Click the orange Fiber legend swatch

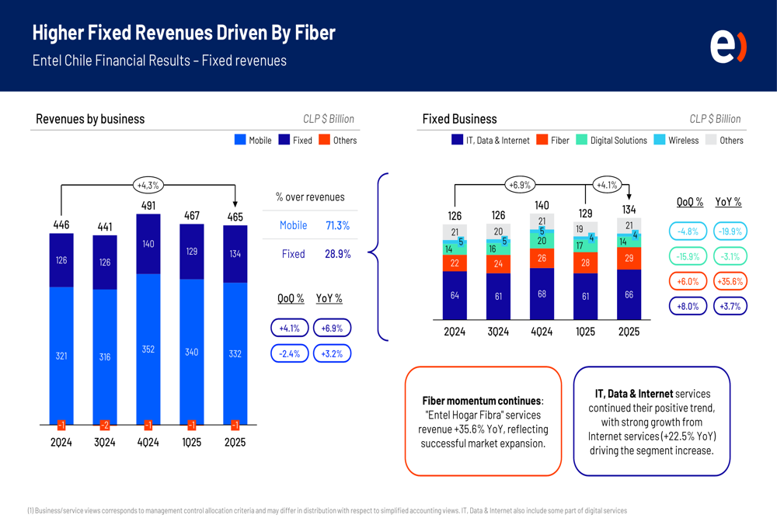542,140
